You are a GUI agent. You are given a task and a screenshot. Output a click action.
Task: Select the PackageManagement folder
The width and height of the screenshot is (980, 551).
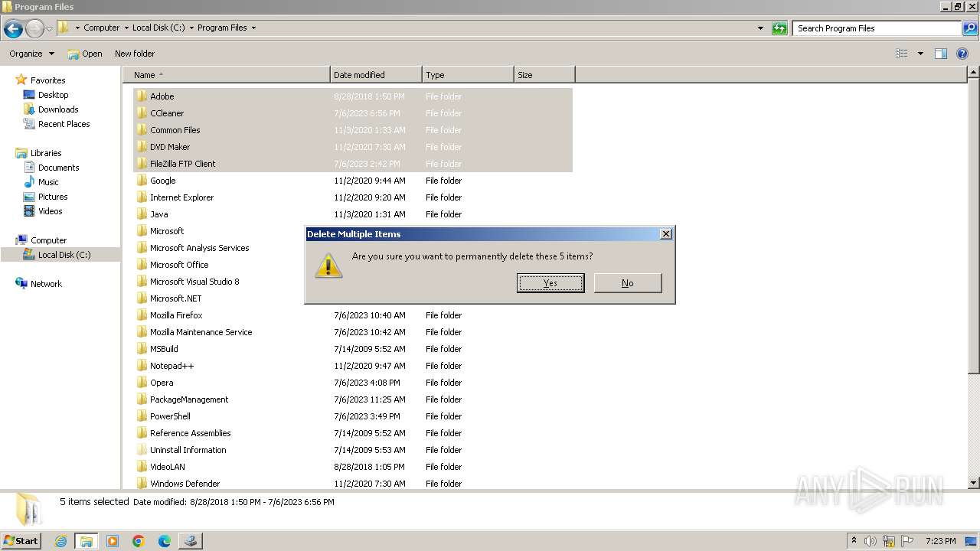point(189,399)
